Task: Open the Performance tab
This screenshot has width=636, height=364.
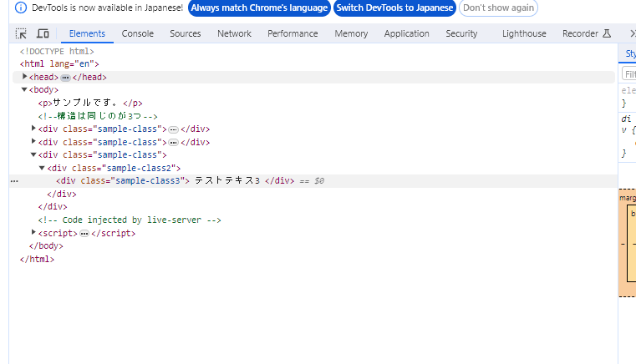Action: click(293, 33)
